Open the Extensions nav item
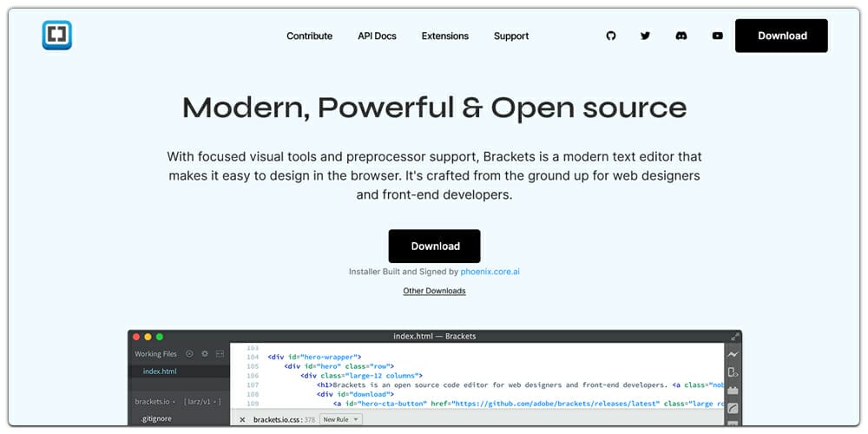Screen dimensions: 868x434 444,36
